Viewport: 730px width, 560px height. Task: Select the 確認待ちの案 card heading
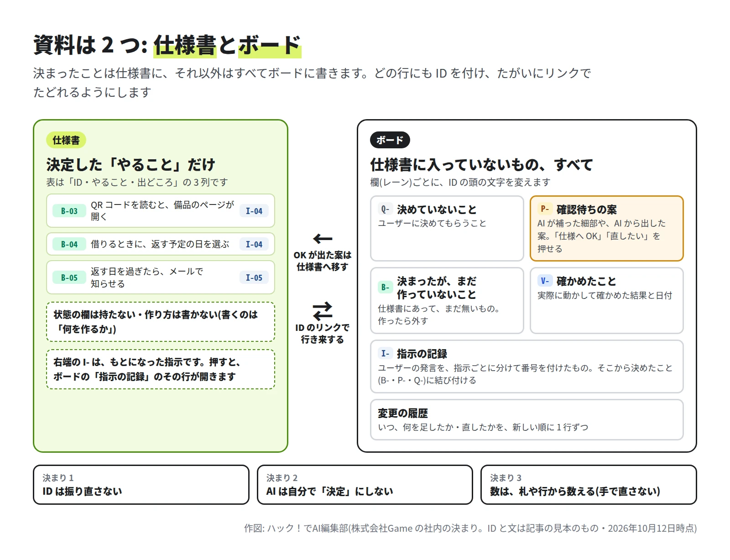pyautogui.click(x=586, y=209)
